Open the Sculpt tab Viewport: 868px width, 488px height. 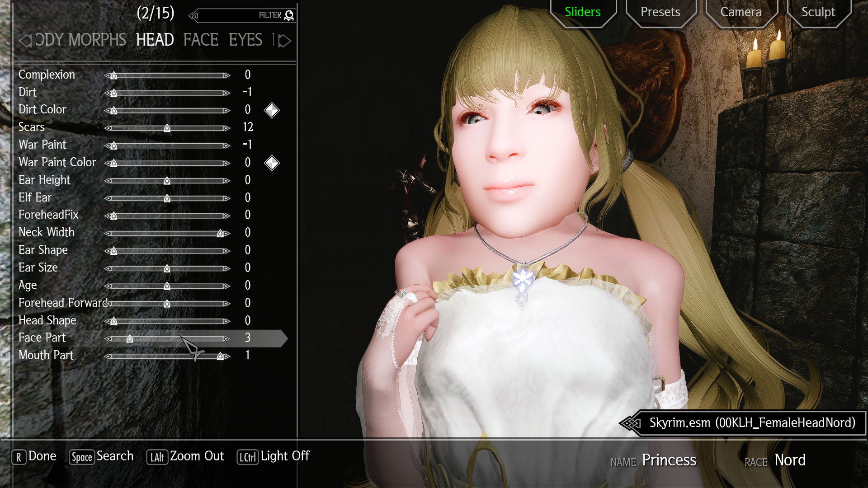click(x=818, y=12)
